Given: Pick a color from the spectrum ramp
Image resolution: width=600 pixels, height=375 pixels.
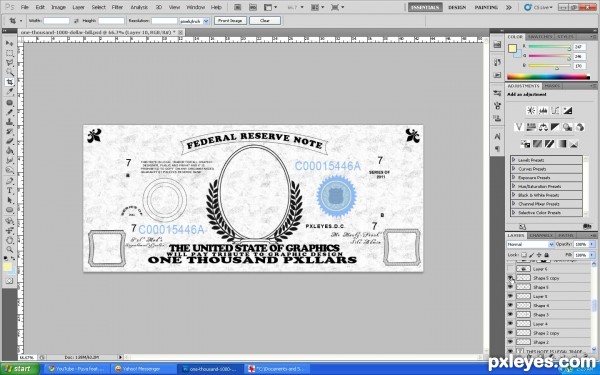Looking at the screenshot, I should coord(548,77).
